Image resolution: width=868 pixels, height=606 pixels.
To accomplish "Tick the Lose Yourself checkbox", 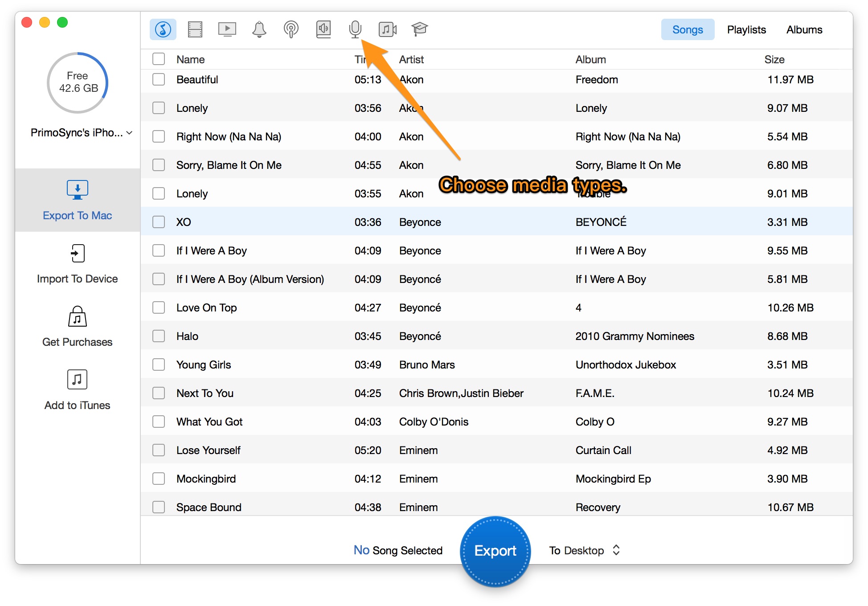I will pyautogui.click(x=159, y=450).
